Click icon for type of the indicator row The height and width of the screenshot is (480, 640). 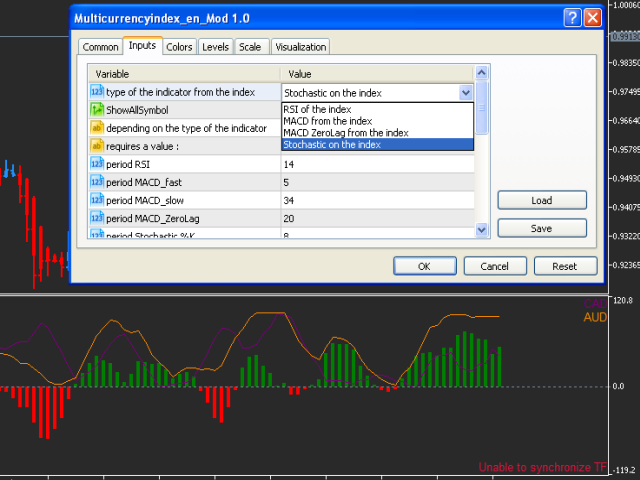[x=98, y=92]
